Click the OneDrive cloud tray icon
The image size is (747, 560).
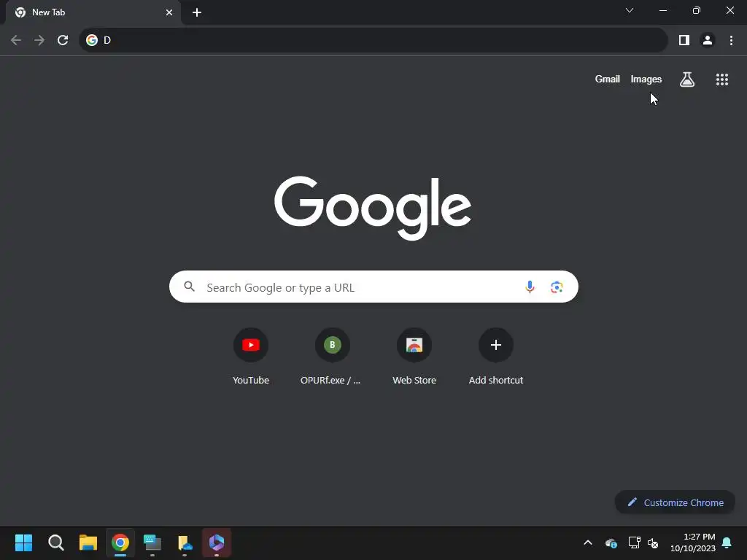tap(611, 542)
